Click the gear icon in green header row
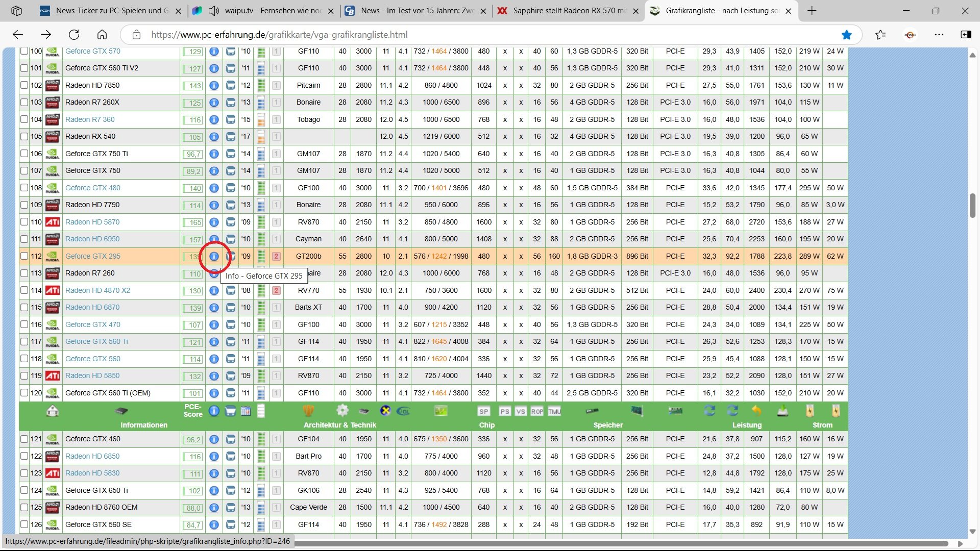This screenshot has width=980, height=551. [x=342, y=411]
